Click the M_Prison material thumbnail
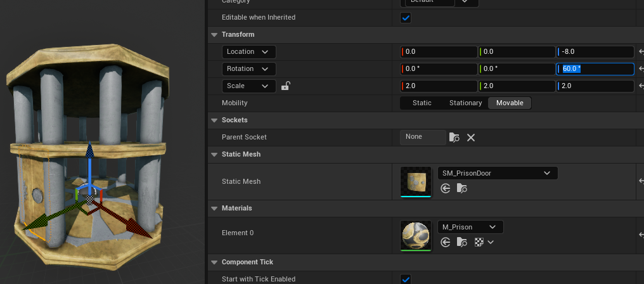This screenshot has height=284, width=644. point(416,235)
